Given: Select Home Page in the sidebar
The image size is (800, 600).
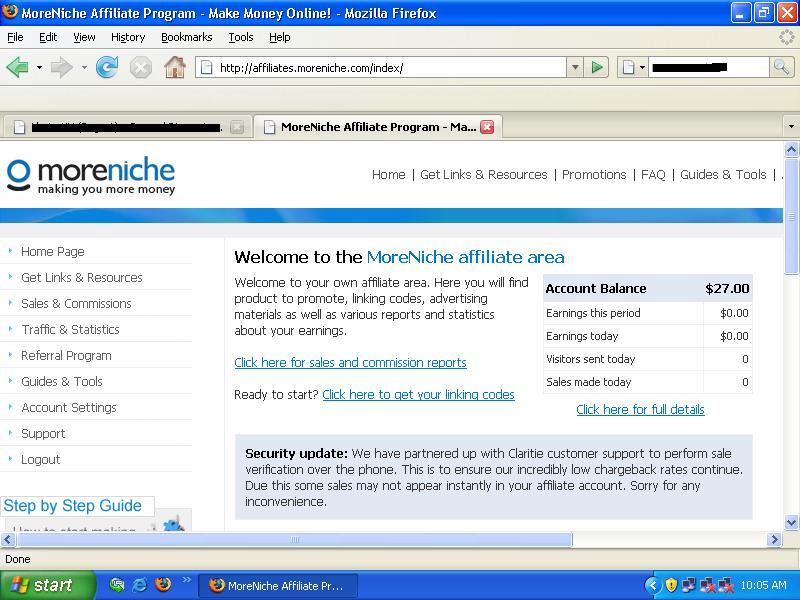Looking at the screenshot, I should 53,252.
